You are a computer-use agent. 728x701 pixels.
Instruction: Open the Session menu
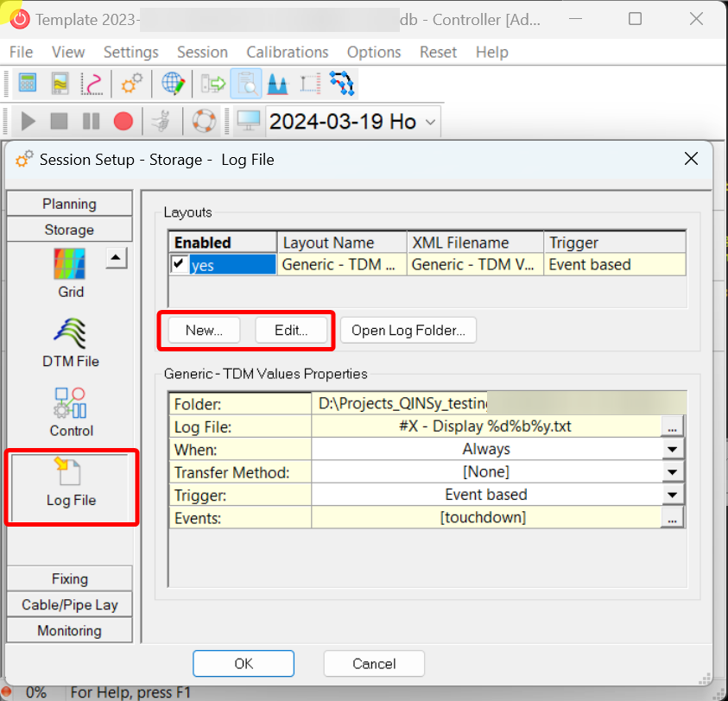coord(202,52)
